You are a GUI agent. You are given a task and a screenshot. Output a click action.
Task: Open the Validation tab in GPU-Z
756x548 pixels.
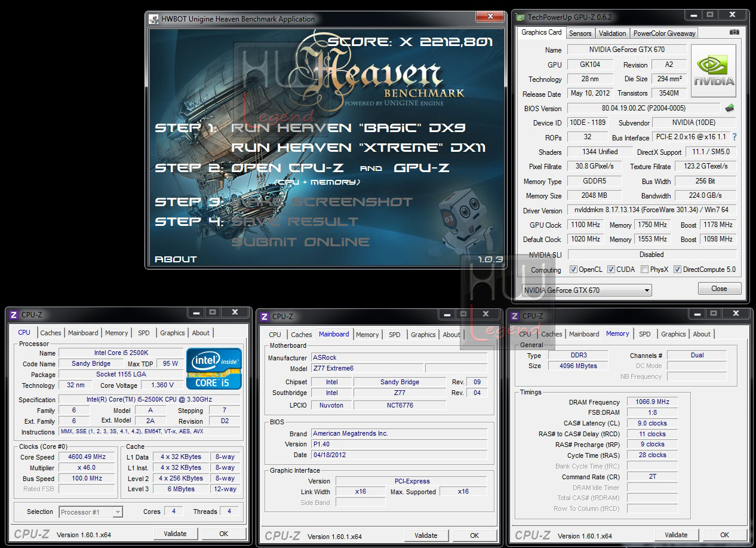click(x=612, y=33)
